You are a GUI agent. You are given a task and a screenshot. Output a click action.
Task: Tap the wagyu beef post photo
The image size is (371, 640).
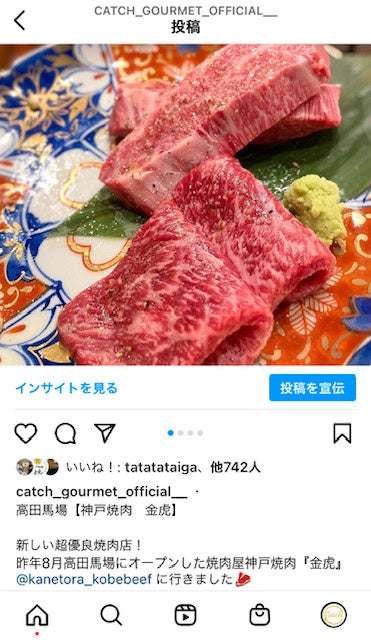(x=185, y=204)
